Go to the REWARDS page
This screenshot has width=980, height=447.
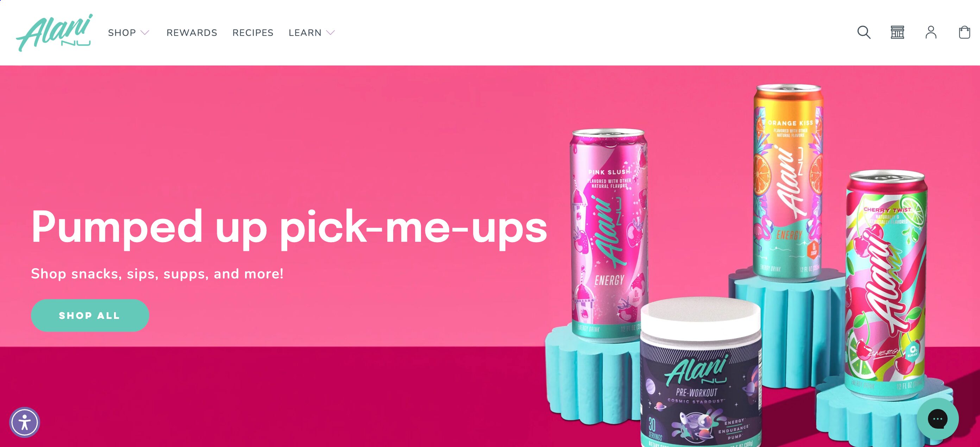point(192,33)
